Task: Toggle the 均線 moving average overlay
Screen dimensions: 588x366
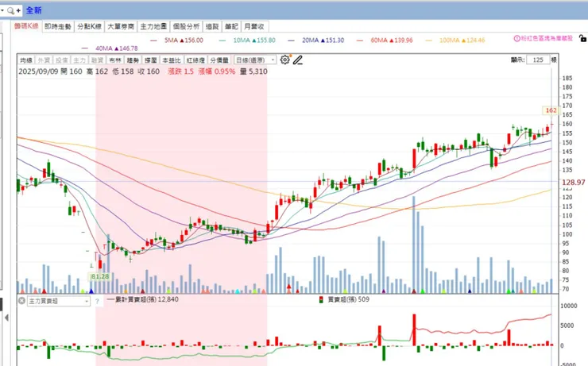Action: coord(26,60)
